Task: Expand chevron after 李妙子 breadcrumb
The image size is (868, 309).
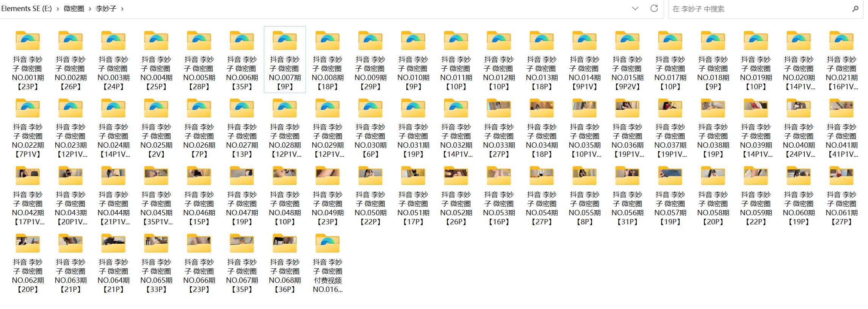Action: coord(122,9)
